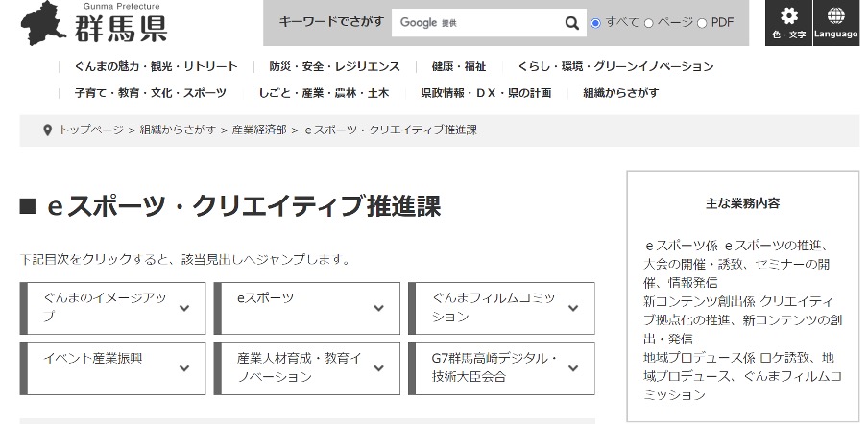868x424 pixels.
Task: Click eスポーツ・クリエイティブ推進課 in the breadcrumb
Action: (x=390, y=130)
